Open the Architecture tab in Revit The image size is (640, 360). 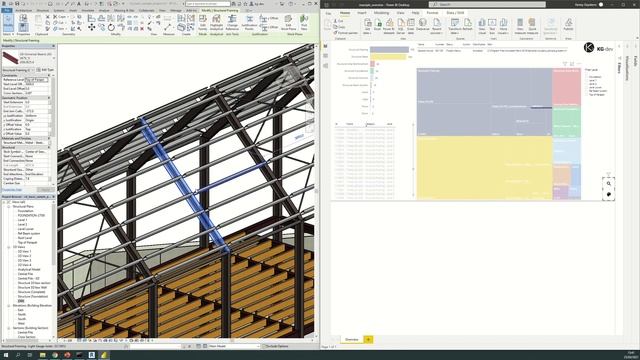click(x=24, y=11)
